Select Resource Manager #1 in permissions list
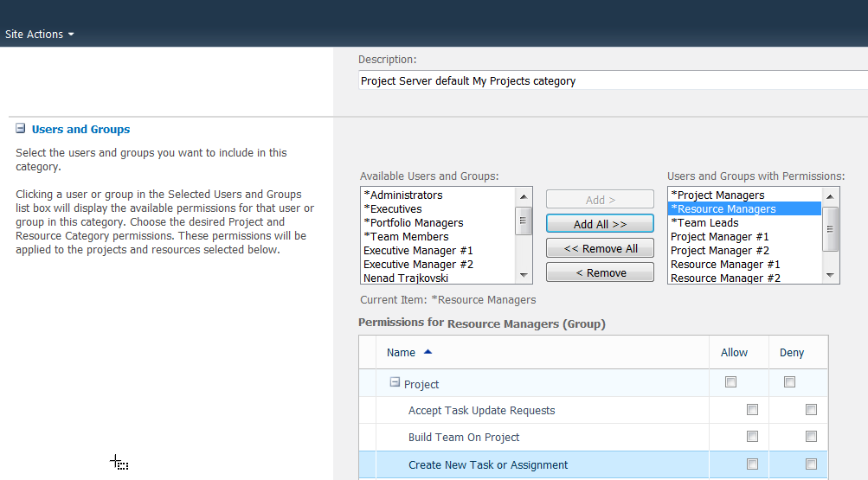The image size is (868, 480). pos(725,265)
